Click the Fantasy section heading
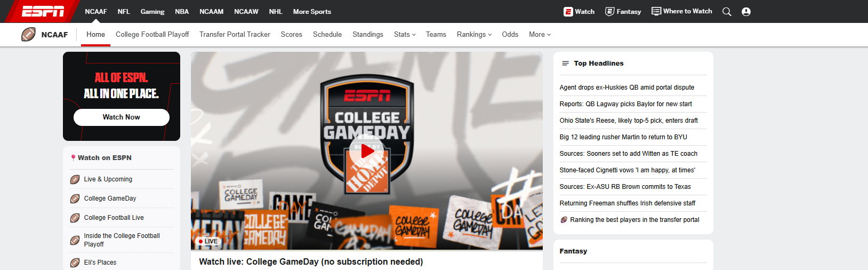The width and height of the screenshot is (868, 270). 573,251
